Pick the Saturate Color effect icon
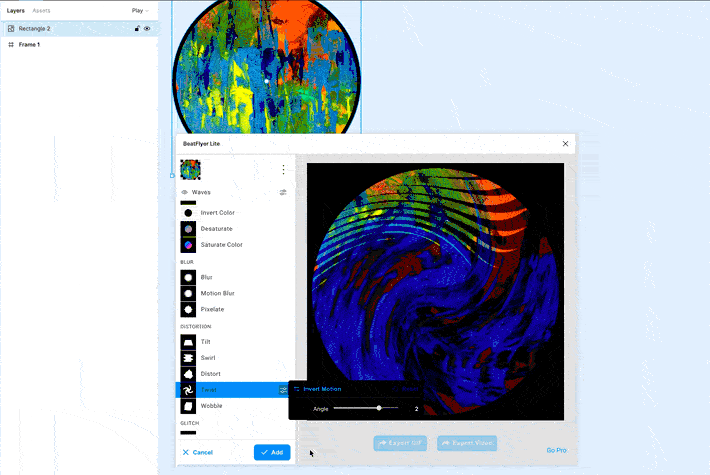710x475 pixels. point(188,245)
